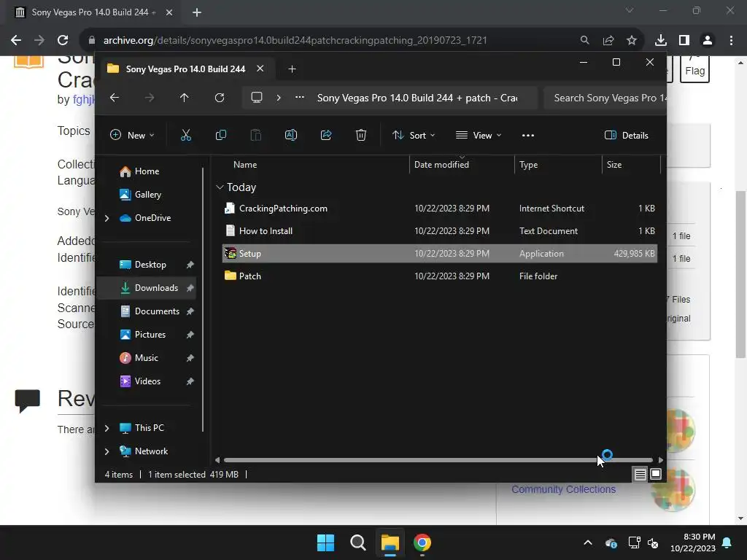Image resolution: width=747 pixels, height=560 pixels.
Task: Reload the Chrome page
Action: pyautogui.click(x=63, y=40)
